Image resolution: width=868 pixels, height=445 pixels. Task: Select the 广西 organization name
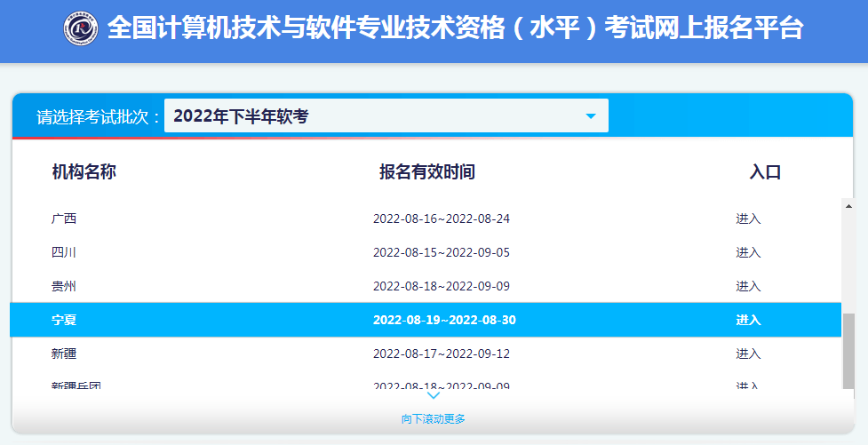pos(64,219)
